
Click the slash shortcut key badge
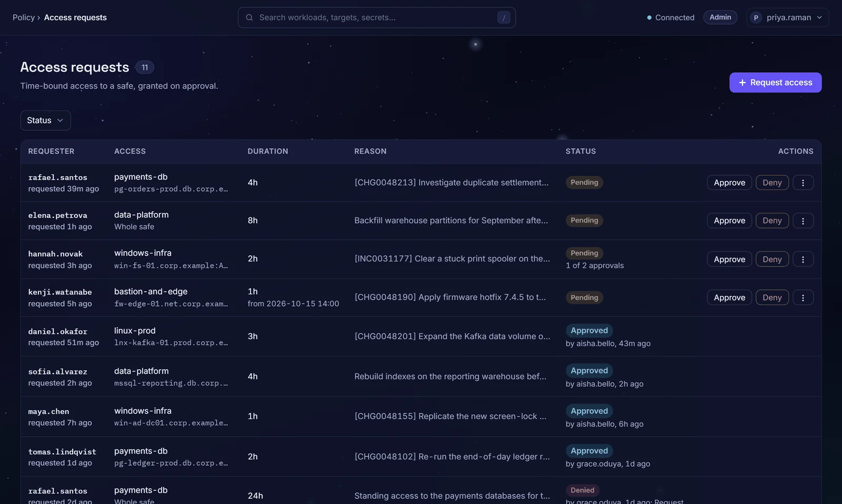tap(504, 17)
